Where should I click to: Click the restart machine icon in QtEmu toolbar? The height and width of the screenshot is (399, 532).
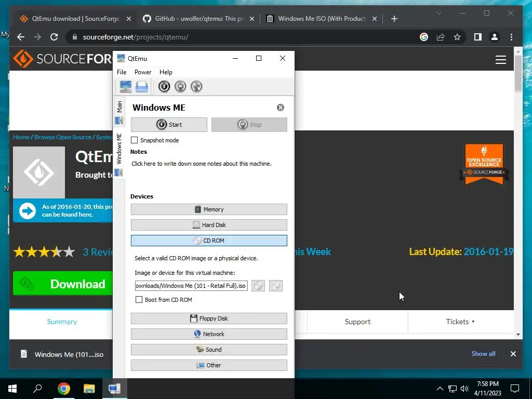coord(196,87)
